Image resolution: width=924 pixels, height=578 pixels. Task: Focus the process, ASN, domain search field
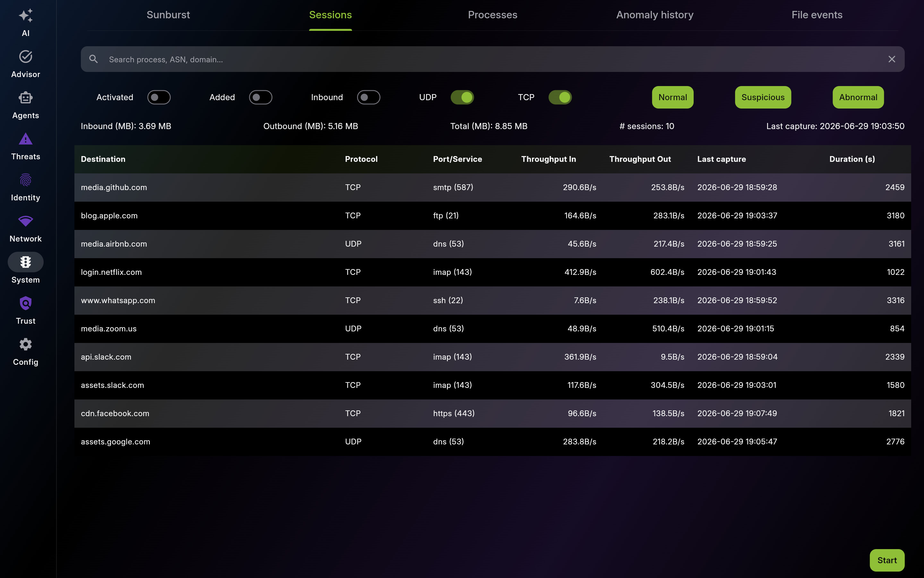[x=492, y=59]
